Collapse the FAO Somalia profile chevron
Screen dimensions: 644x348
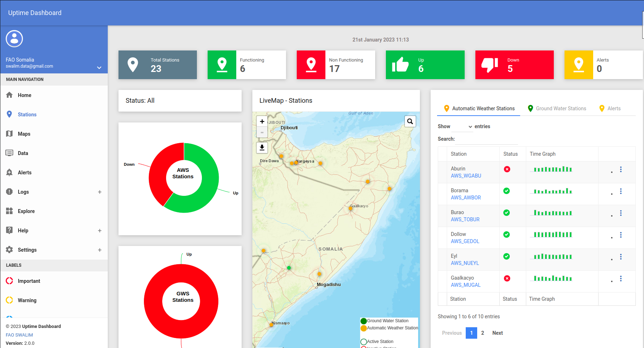99,67
